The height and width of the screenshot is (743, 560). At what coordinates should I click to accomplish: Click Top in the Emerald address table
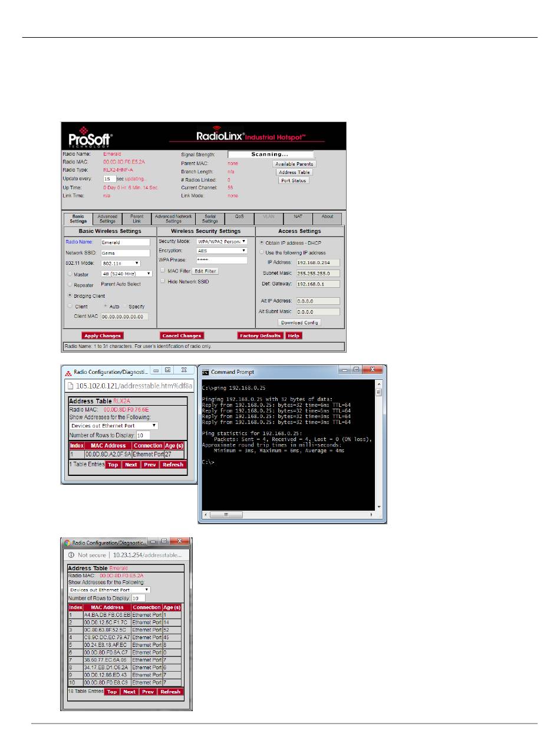pyautogui.click(x=112, y=692)
